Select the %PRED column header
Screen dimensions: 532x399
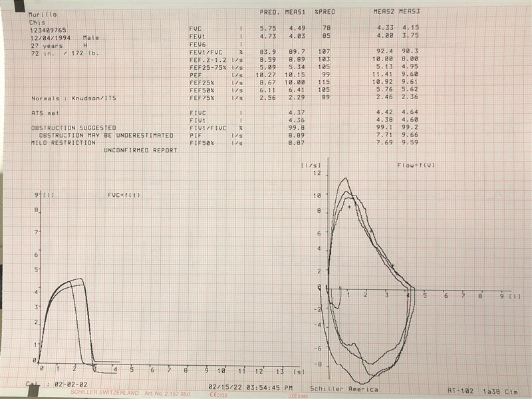click(326, 11)
